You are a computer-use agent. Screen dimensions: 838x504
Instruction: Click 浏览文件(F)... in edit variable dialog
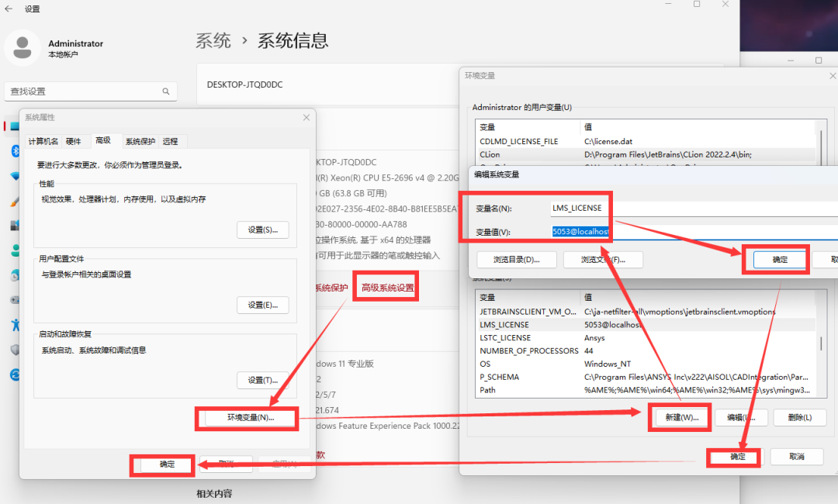[x=603, y=260]
